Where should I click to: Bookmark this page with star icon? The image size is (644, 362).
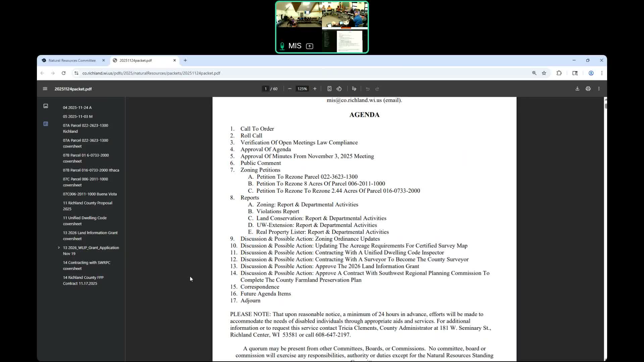(544, 73)
